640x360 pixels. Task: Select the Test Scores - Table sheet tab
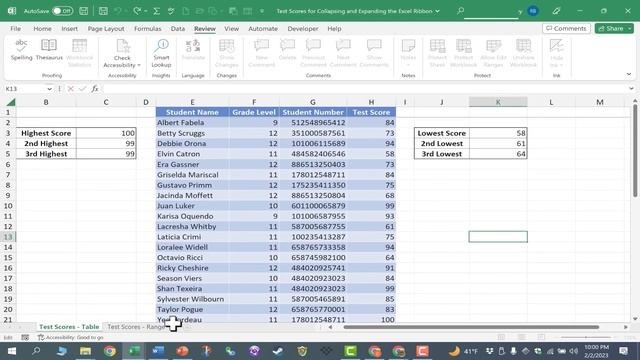click(x=69, y=327)
